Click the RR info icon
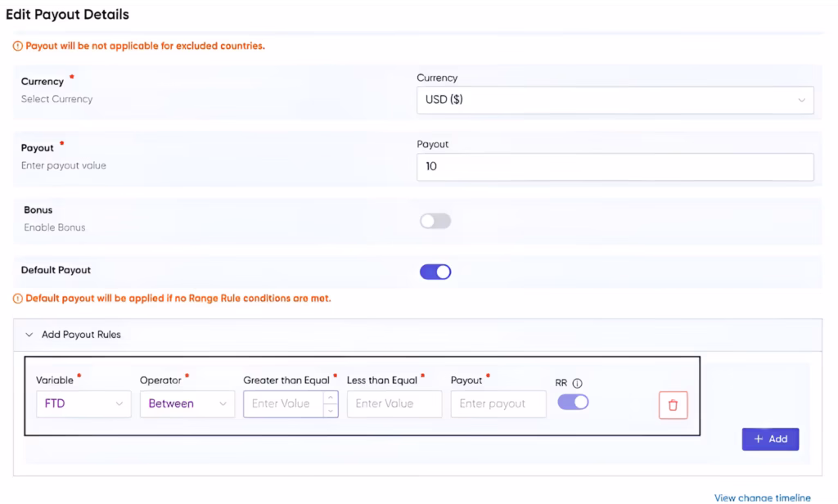 pyautogui.click(x=577, y=383)
